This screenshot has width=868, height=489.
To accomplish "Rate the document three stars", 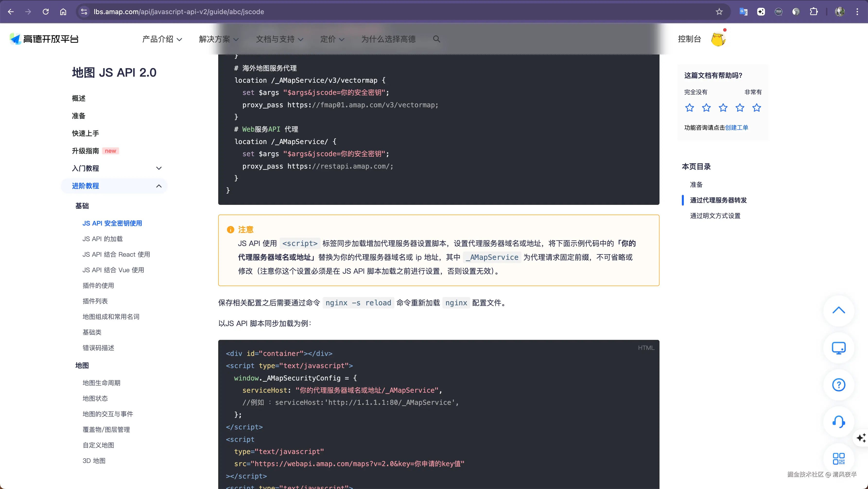I will point(723,108).
